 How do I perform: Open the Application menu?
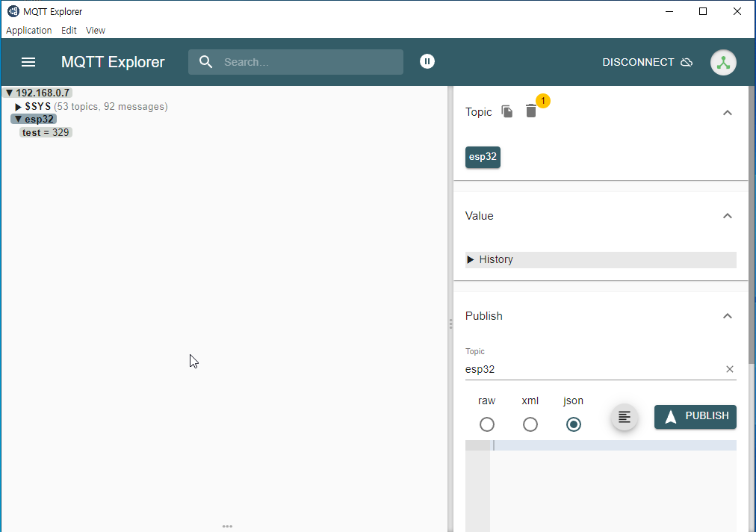pos(29,31)
